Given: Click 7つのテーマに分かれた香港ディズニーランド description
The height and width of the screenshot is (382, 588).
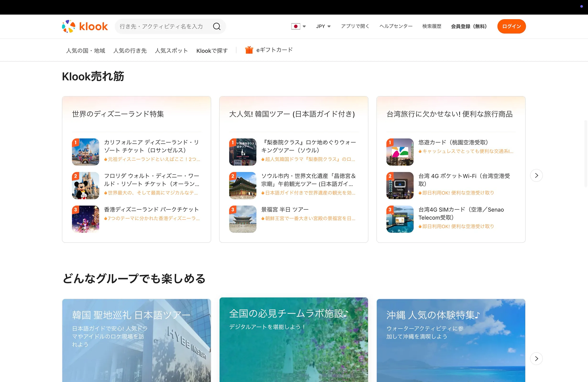Looking at the screenshot, I should pyautogui.click(x=152, y=219).
